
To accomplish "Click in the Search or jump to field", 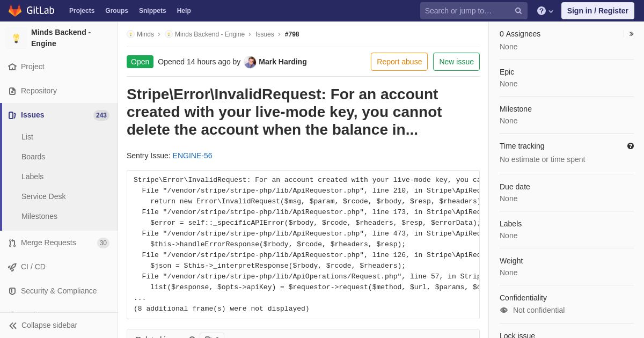I will click(466, 11).
